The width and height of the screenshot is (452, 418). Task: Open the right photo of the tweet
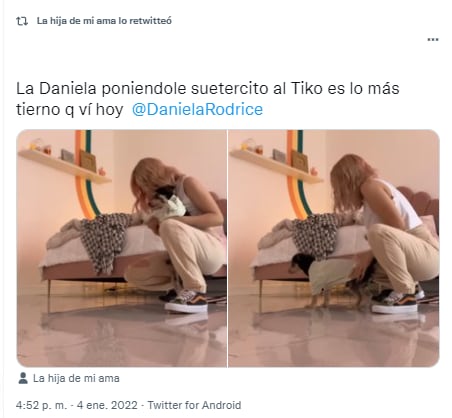pos(334,248)
